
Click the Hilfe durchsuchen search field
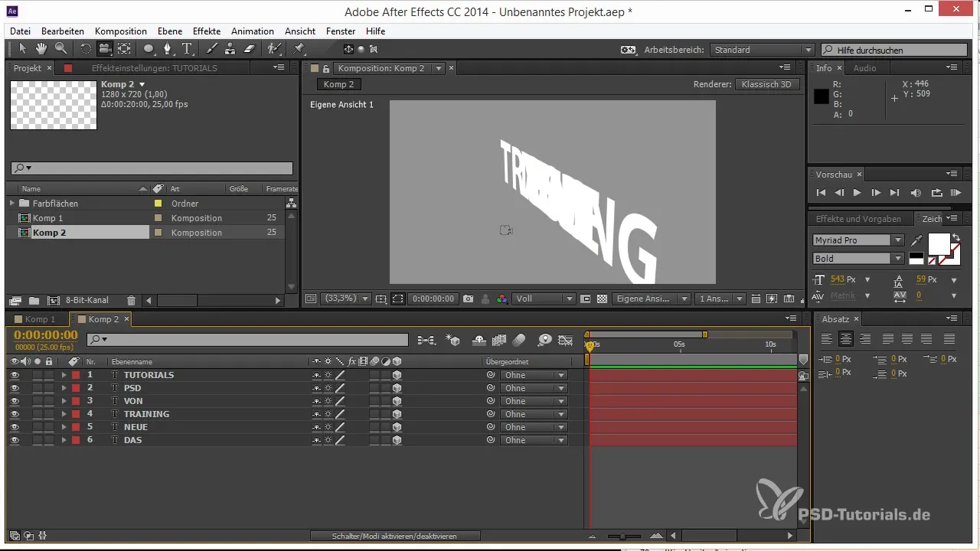click(x=893, y=50)
